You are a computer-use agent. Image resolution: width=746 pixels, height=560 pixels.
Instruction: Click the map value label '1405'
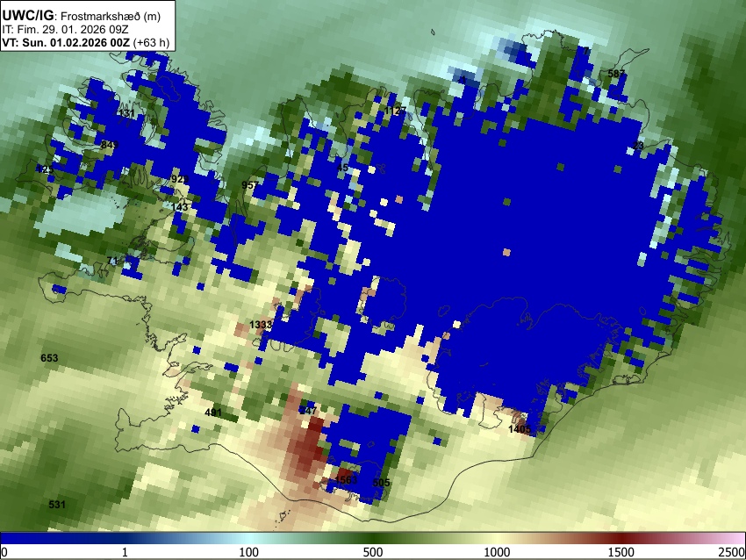[519, 429]
